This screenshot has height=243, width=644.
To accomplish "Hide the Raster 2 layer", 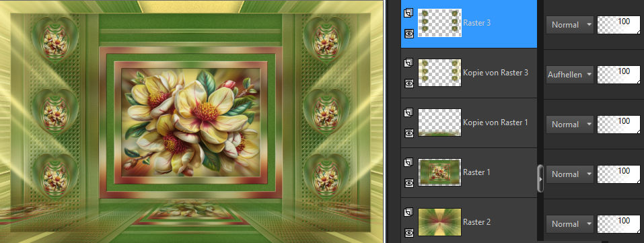I will (408, 233).
